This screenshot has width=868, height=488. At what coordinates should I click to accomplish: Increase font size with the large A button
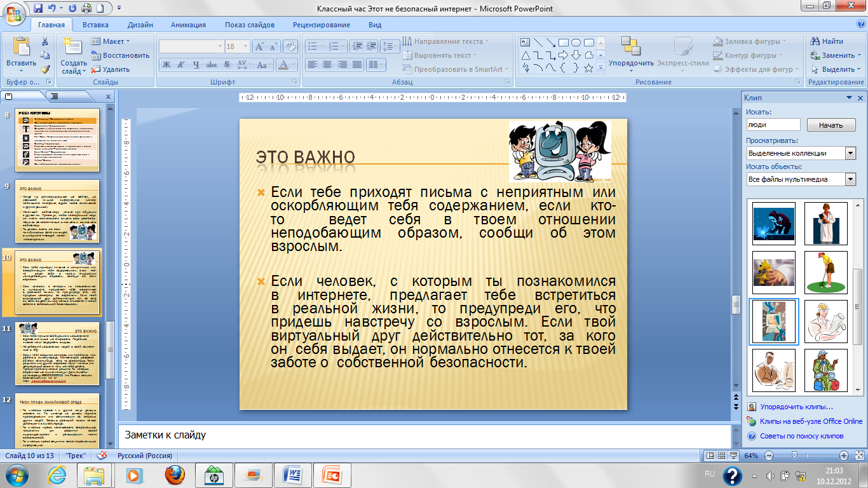point(260,46)
